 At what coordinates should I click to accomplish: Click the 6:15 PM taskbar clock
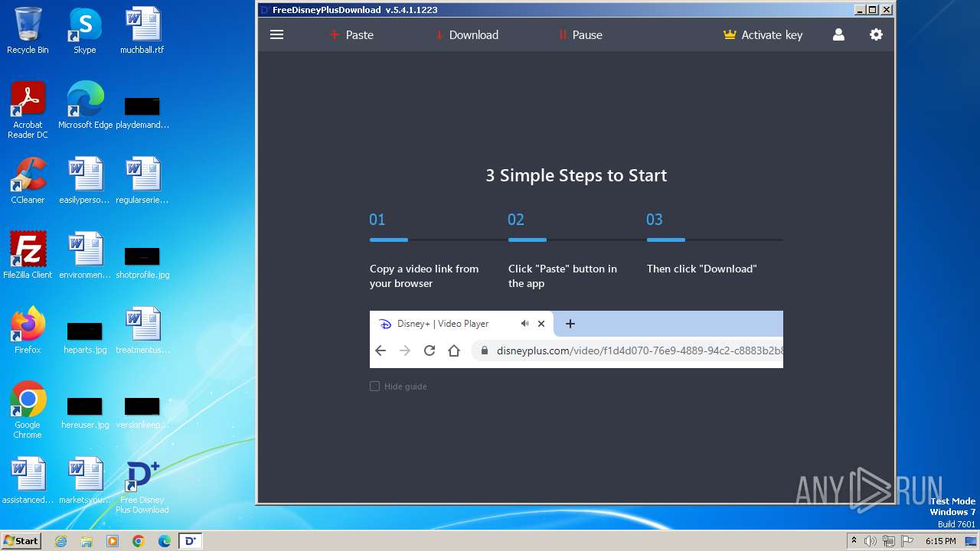tap(940, 541)
